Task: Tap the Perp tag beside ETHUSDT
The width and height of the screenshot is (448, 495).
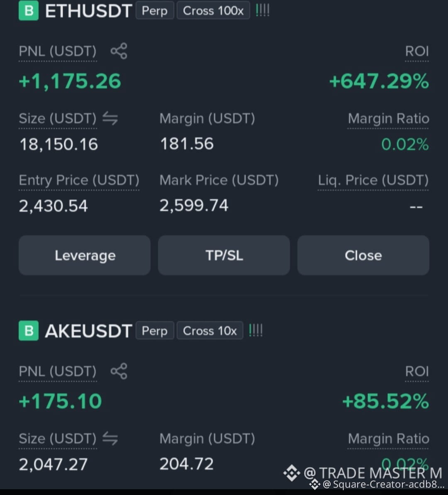Action: coord(154,10)
